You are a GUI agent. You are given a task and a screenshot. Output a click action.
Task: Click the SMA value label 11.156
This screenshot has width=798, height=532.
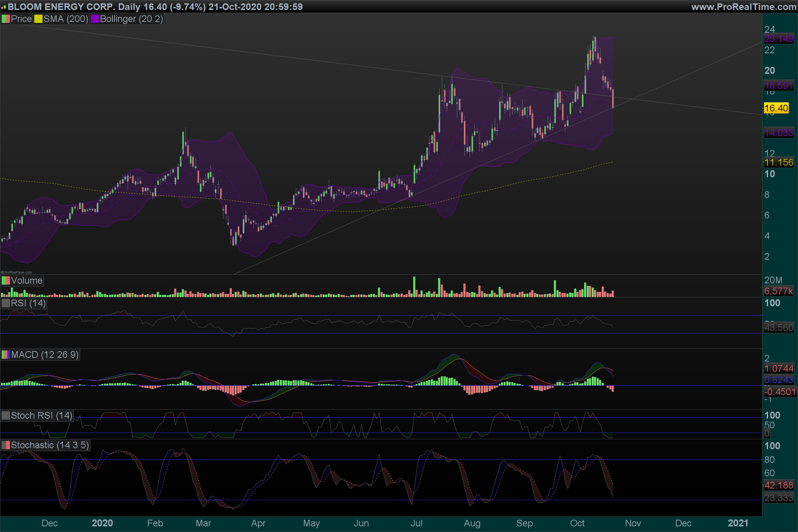coord(779,163)
